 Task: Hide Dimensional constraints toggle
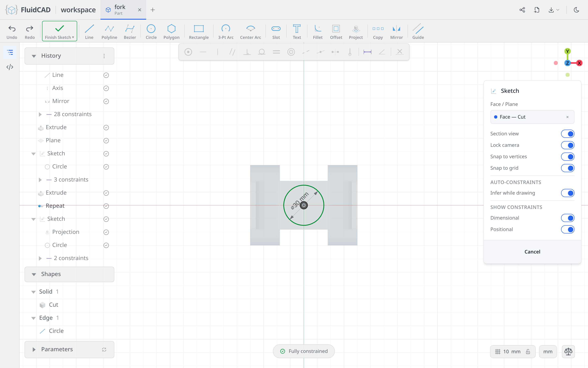point(567,218)
